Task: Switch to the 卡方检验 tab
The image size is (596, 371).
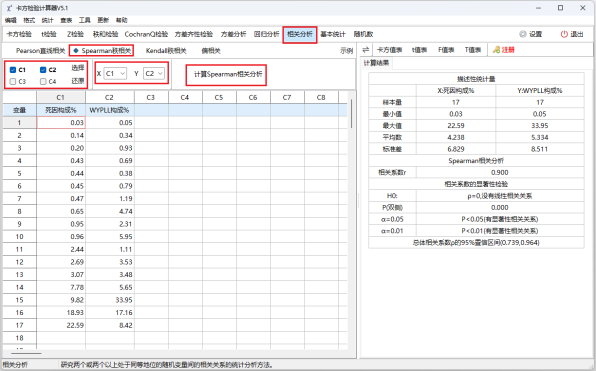Action: coord(19,34)
